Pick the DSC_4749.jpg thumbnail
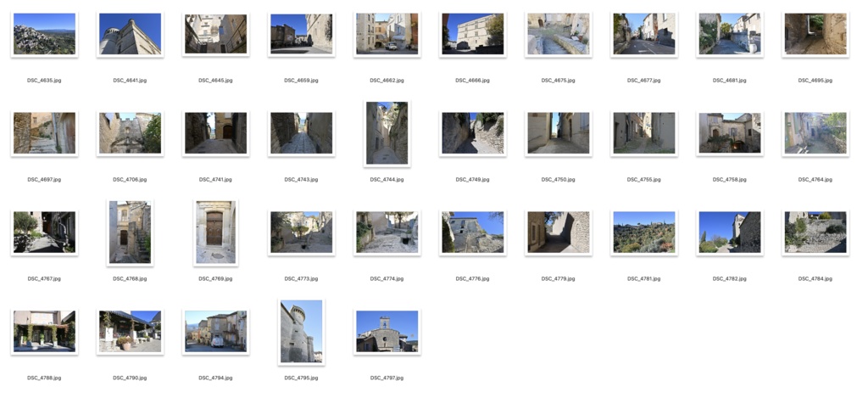Screen dimensions: 868x420 [x=473, y=133]
